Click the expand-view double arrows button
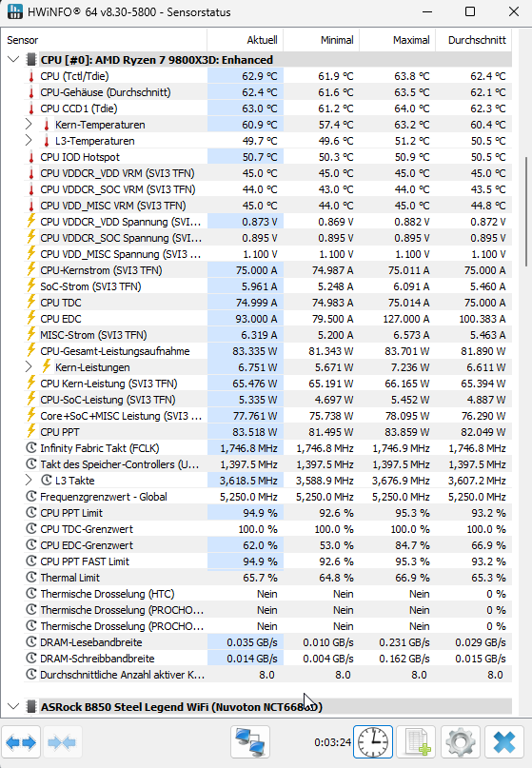The height and width of the screenshot is (768, 532). [x=21, y=742]
